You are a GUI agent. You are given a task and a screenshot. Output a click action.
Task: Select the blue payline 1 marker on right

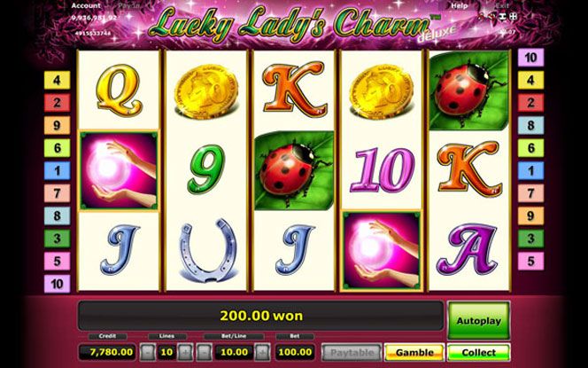[x=530, y=171]
